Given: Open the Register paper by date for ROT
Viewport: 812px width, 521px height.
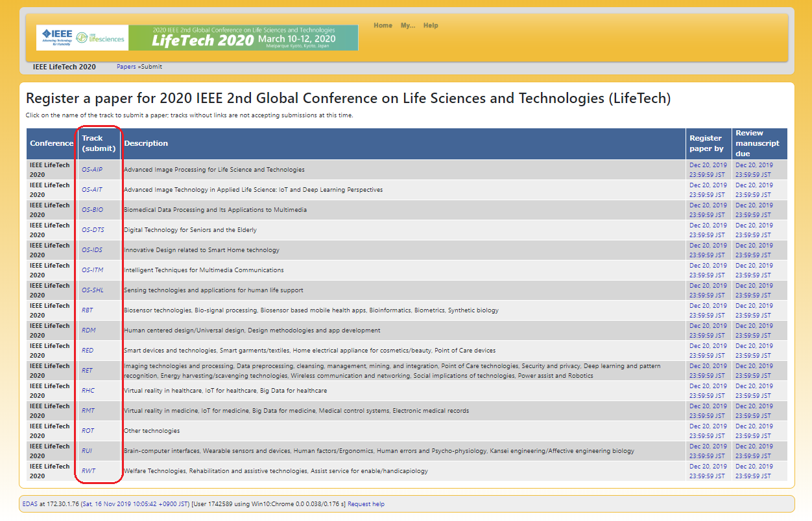Looking at the screenshot, I should [708, 431].
